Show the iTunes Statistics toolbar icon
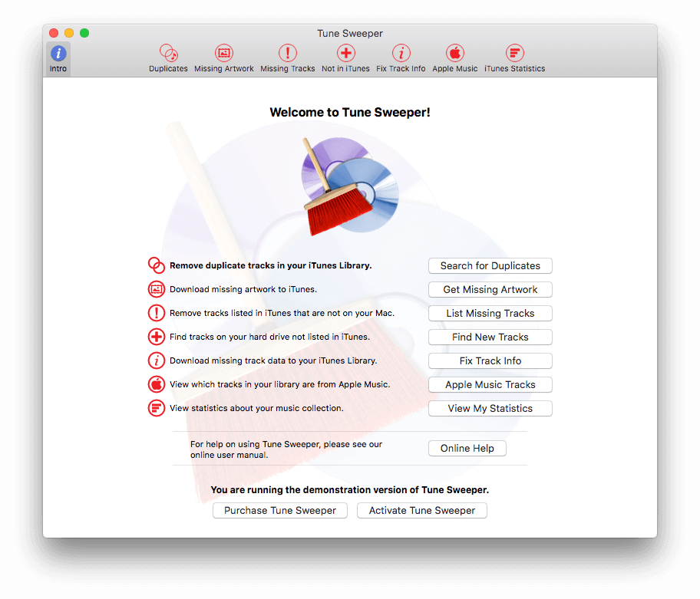The width and height of the screenshot is (700, 599). [x=515, y=59]
